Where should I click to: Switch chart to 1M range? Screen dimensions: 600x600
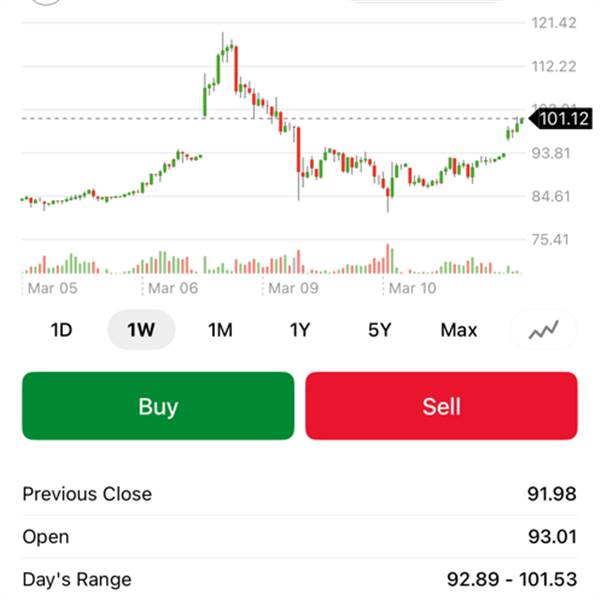point(220,330)
